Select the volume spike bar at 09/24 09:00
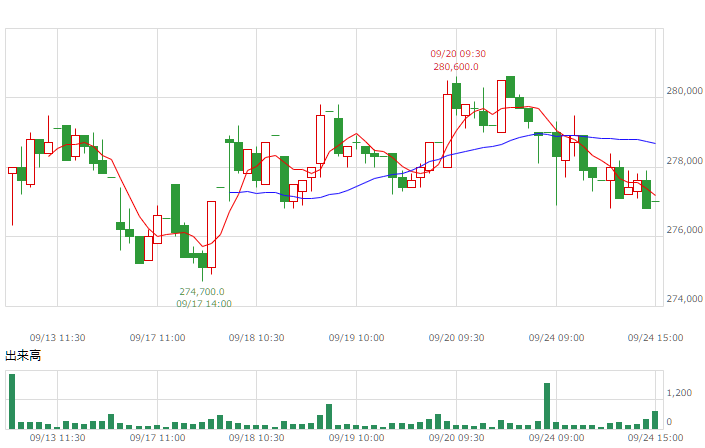The image size is (705, 448). click(547, 406)
